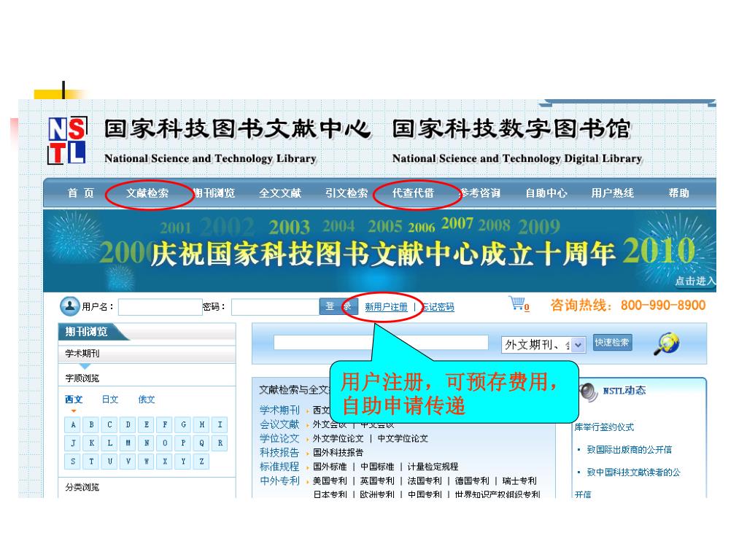Click the NSTL动态 speaker icon
747x560 pixels.
pos(589,392)
